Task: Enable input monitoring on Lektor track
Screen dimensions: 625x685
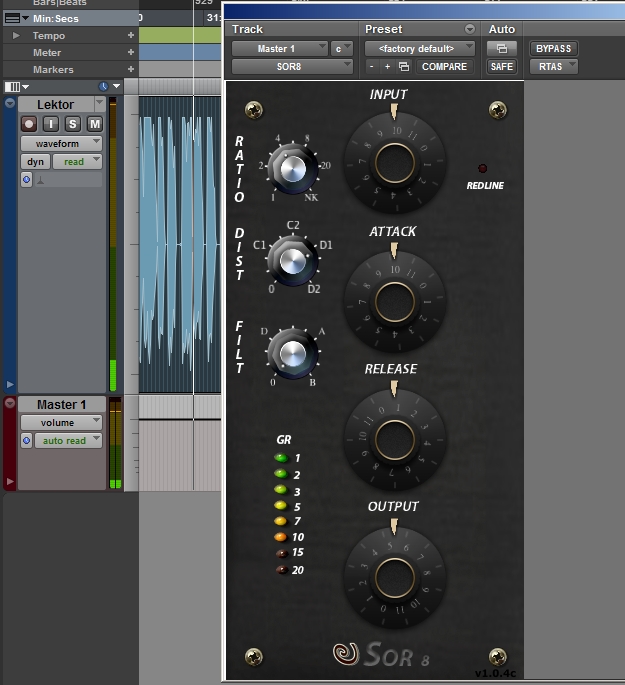Action: pos(53,124)
